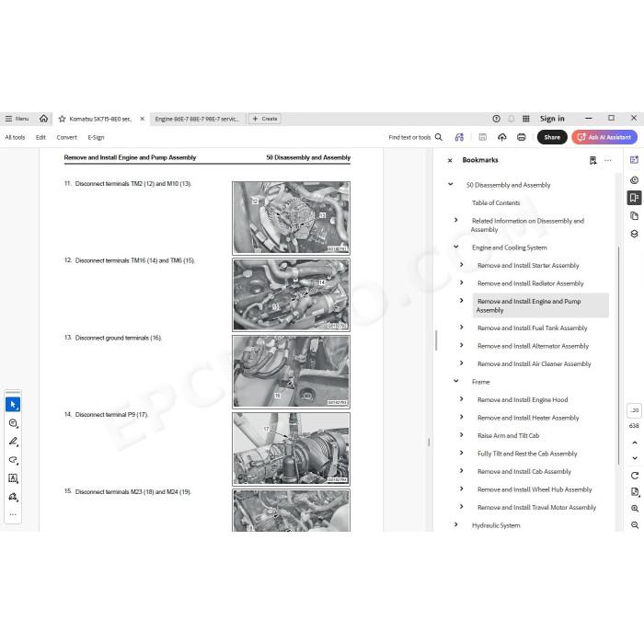Viewport: 644px width, 644px height.
Task: Click the save disk icon
Action: click(x=483, y=137)
